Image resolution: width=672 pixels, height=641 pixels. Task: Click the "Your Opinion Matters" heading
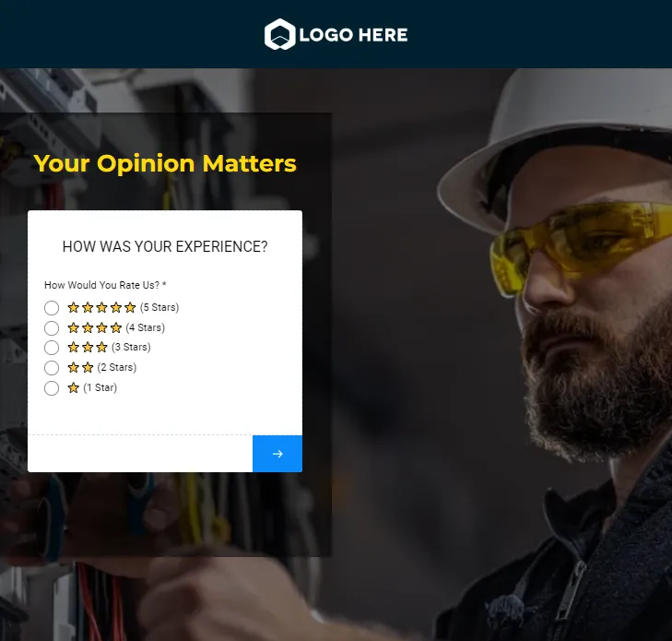[x=165, y=163]
